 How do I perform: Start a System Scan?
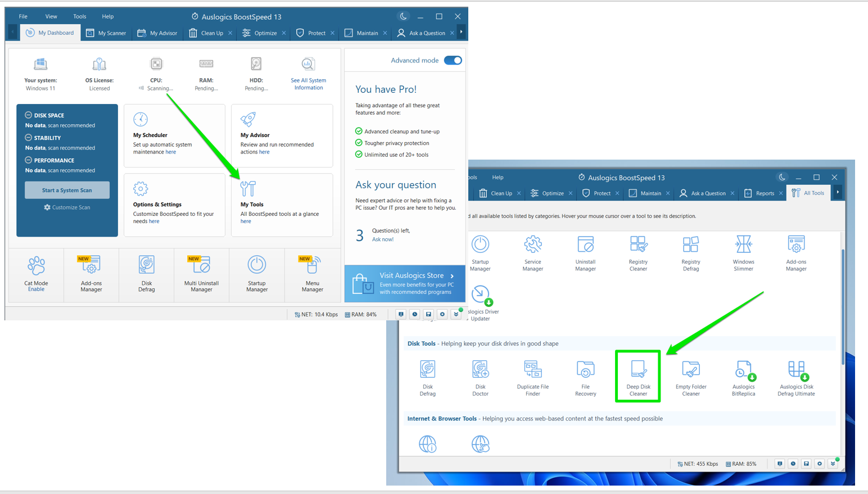(67, 190)
